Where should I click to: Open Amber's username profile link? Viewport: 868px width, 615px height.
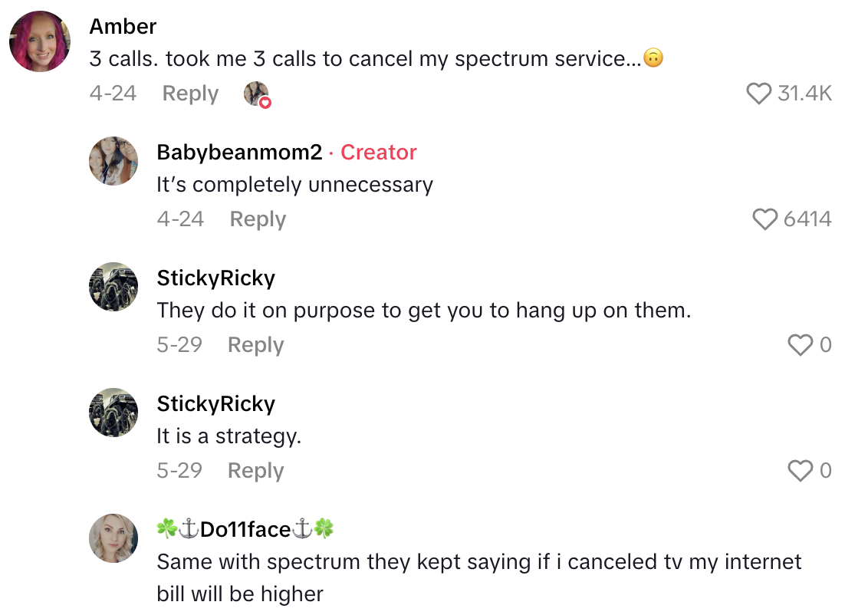point(122,26)
